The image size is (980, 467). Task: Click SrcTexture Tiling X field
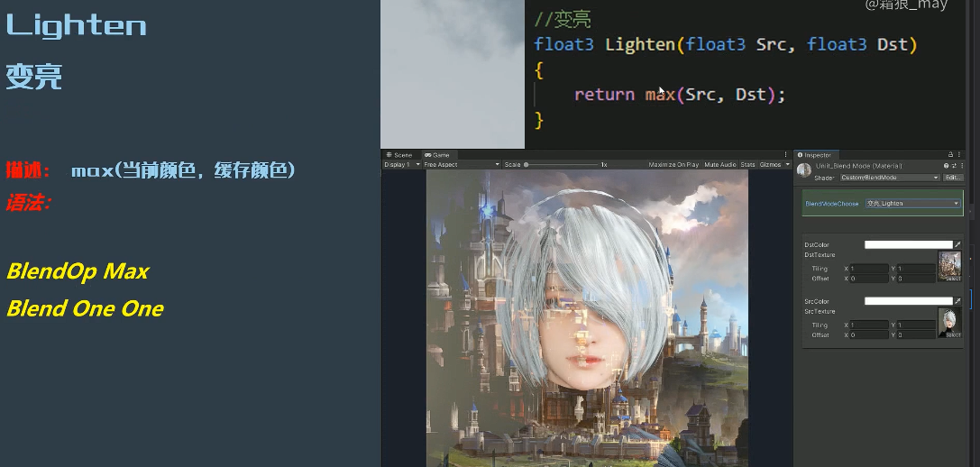pos(869,325)
